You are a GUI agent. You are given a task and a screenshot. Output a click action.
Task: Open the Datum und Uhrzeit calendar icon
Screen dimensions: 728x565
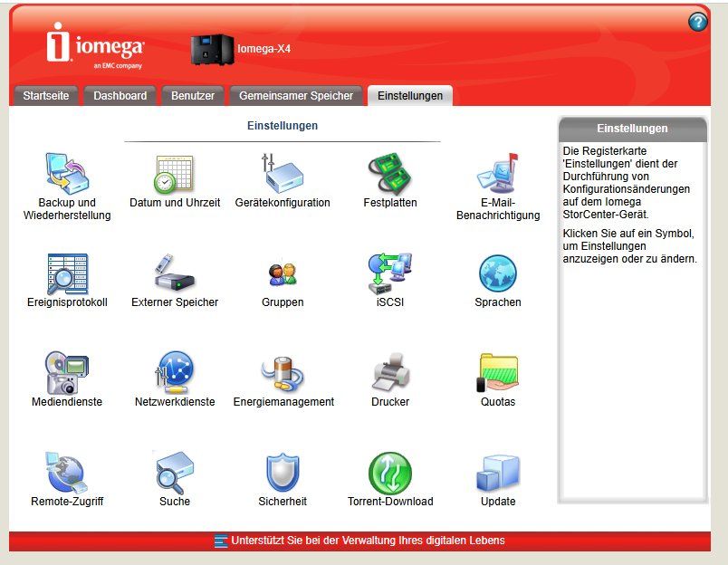pos(174,175)
